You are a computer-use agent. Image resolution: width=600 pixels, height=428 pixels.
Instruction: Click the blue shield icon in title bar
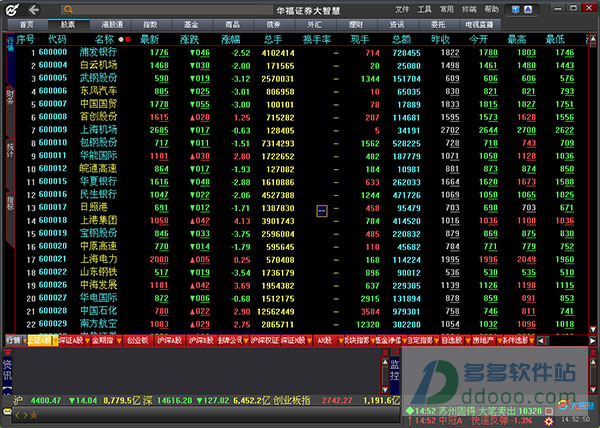pyautogui.click(x=516, y=9)
